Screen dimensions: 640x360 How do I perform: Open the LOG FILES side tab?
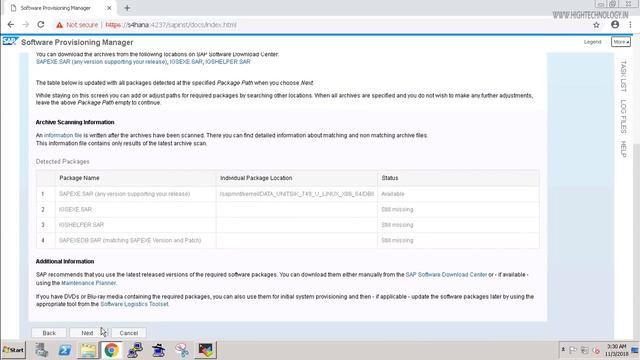[623, 116]
